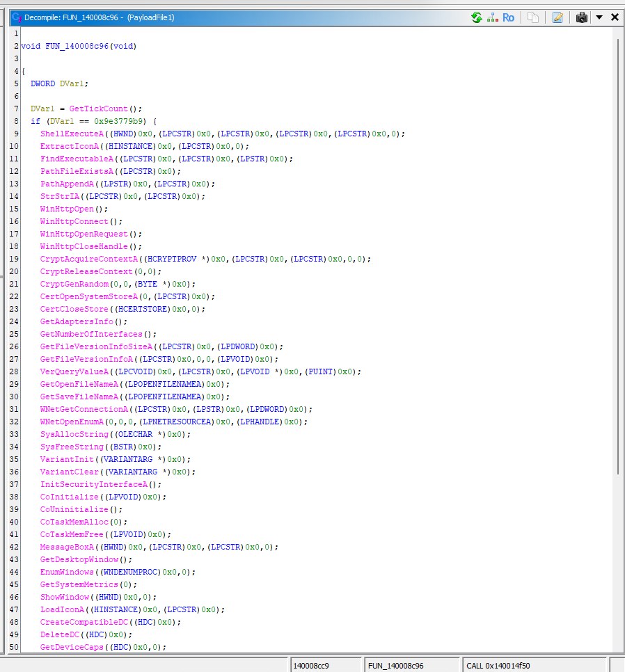Select the ShellExecuteA function call
The height and width of the screenshot is (672, 625).
(72, 134)
